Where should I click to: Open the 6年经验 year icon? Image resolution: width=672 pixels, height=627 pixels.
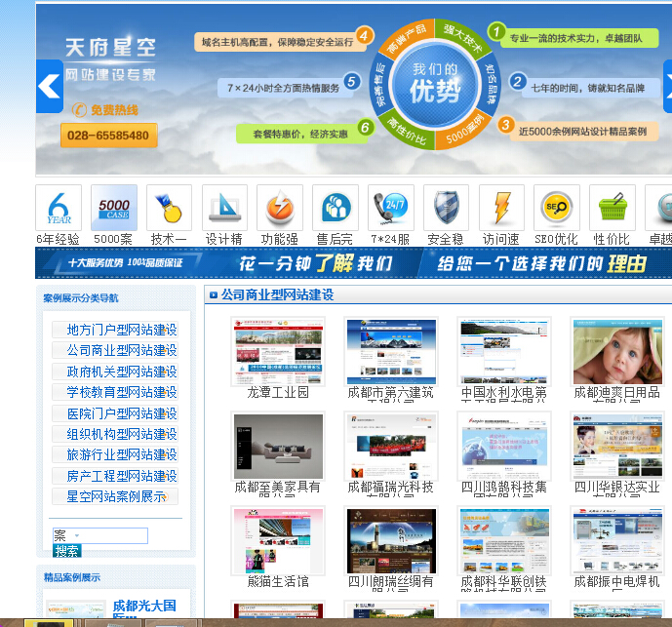point(59,208)
